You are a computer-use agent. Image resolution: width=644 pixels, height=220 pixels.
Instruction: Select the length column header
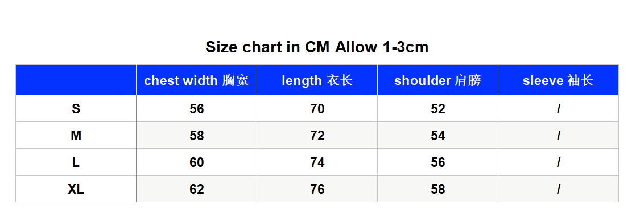(x=317, y=80)
